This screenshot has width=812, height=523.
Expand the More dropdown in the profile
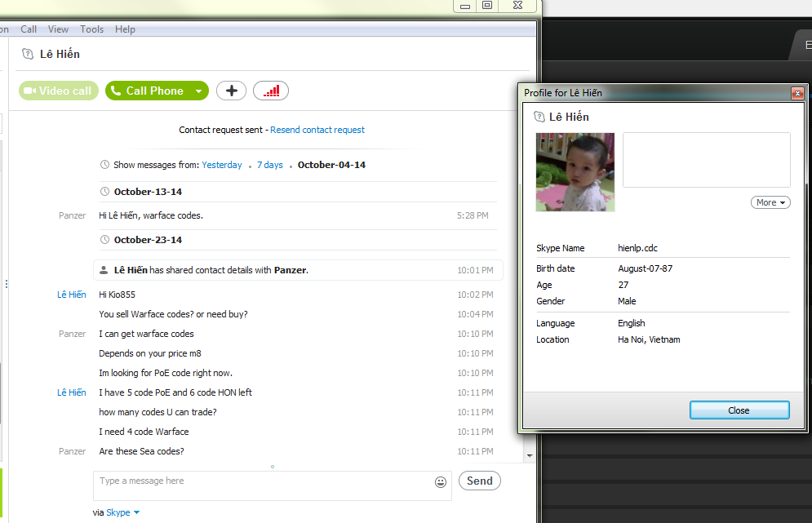coord(770,202)
